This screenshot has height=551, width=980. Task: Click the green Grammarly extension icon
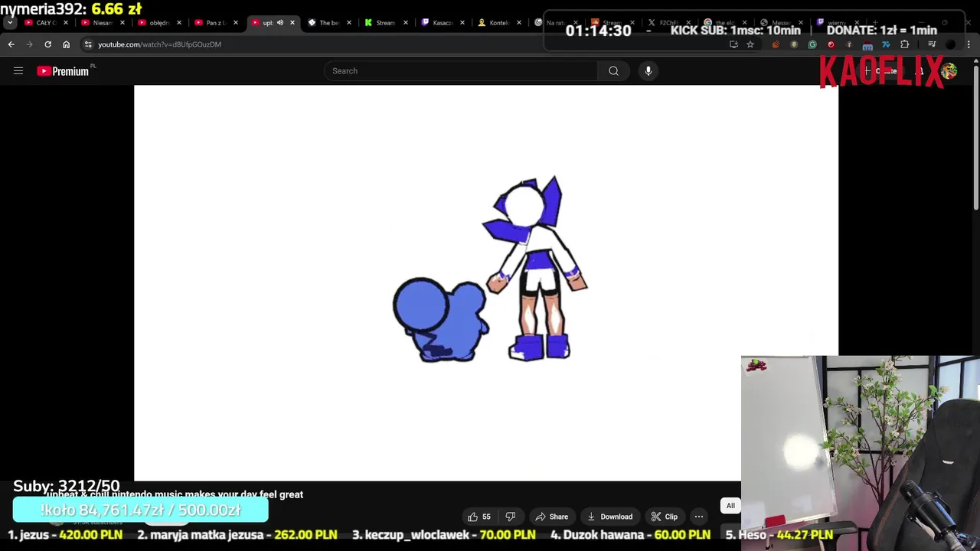[812, 44]
